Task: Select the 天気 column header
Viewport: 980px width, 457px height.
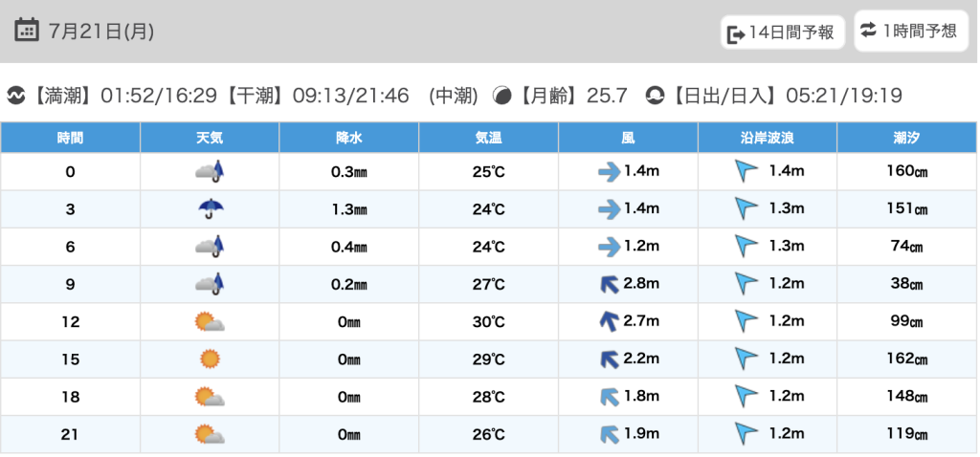Action: coord(210,138)
